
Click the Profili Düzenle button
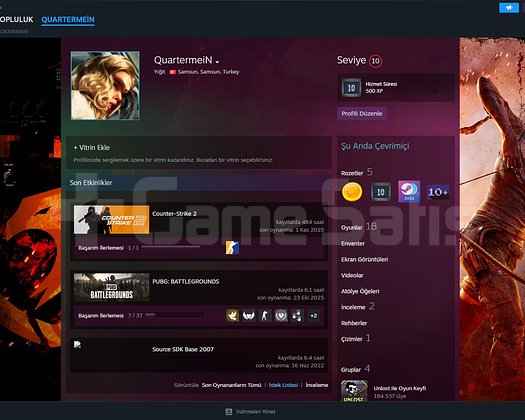point(362,114)
